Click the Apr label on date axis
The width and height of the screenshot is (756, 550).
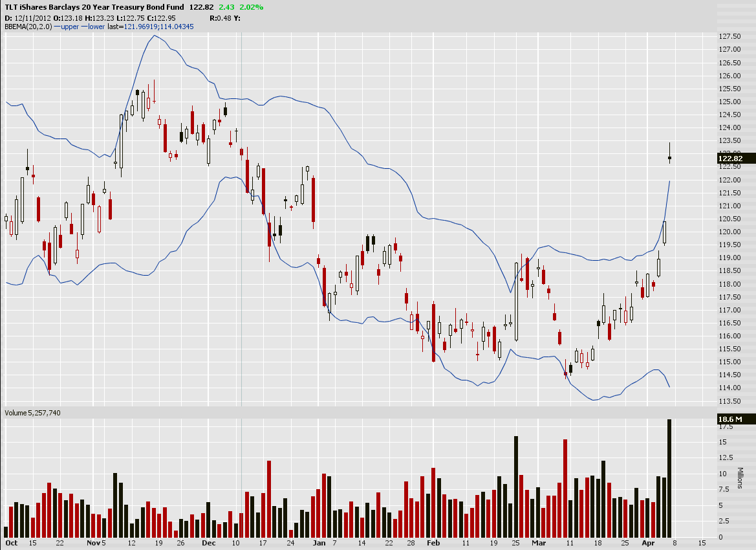[x=649, y=544]
